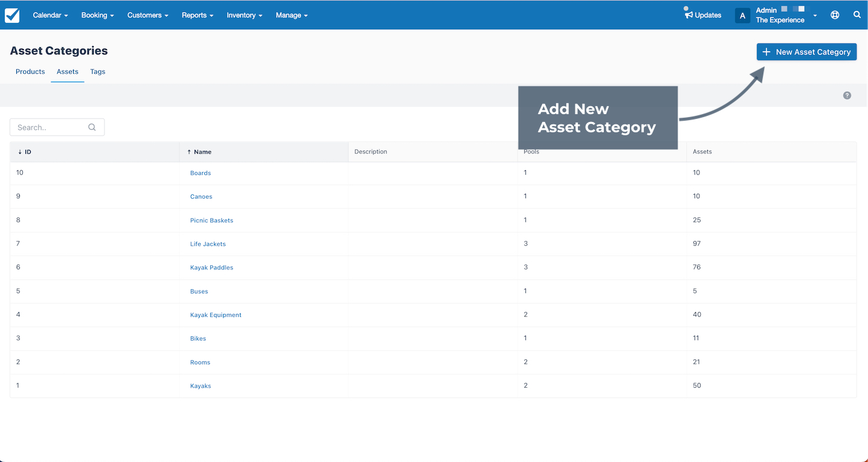Expand the Customers menu

(147, 15)
